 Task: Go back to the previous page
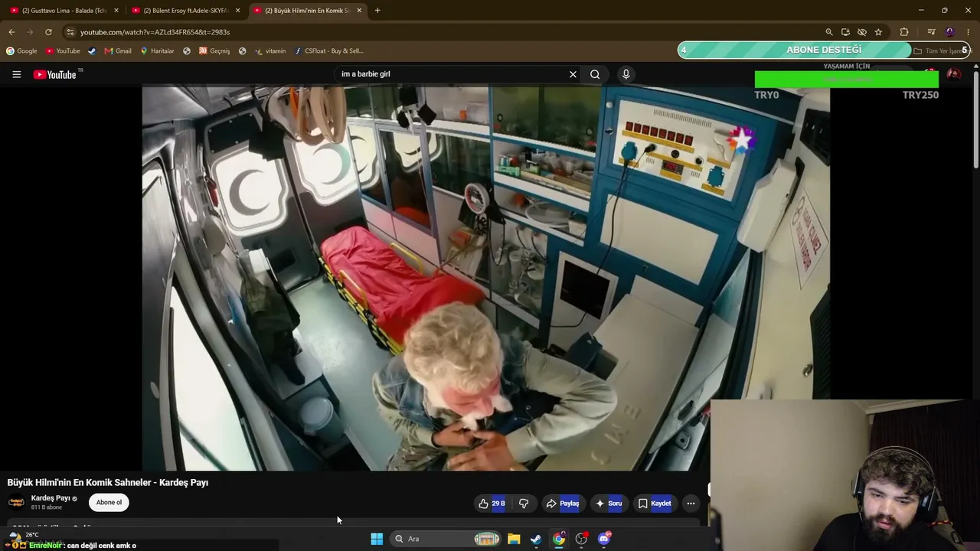(x=11, y=32)
